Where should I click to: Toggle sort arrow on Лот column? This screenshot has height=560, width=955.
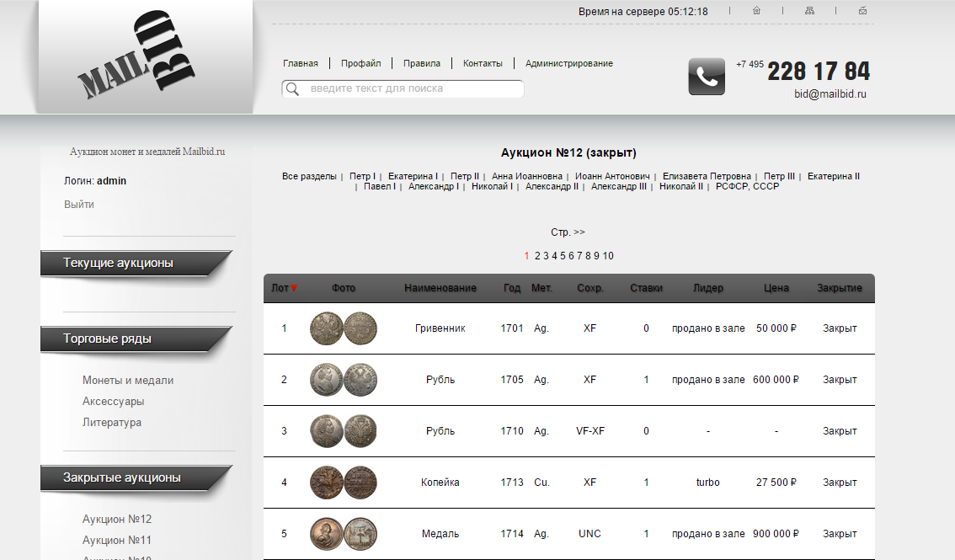click(294, 288)
